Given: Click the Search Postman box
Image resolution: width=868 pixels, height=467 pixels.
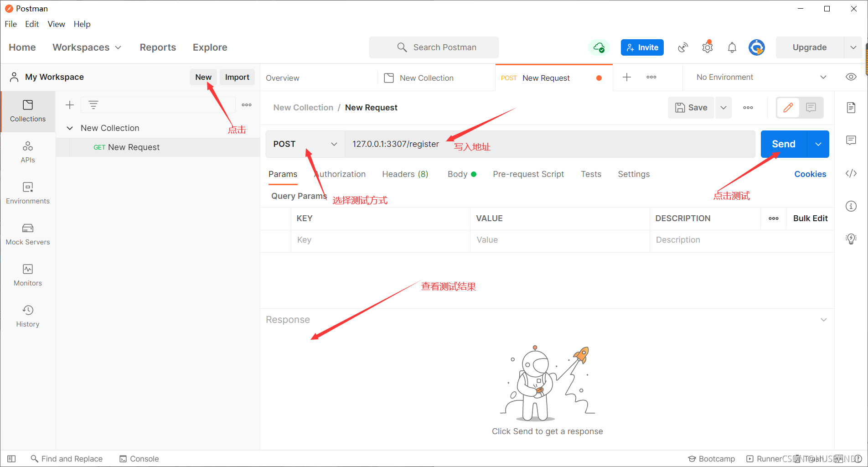Looking at the screenshot, I should point(434,47).
